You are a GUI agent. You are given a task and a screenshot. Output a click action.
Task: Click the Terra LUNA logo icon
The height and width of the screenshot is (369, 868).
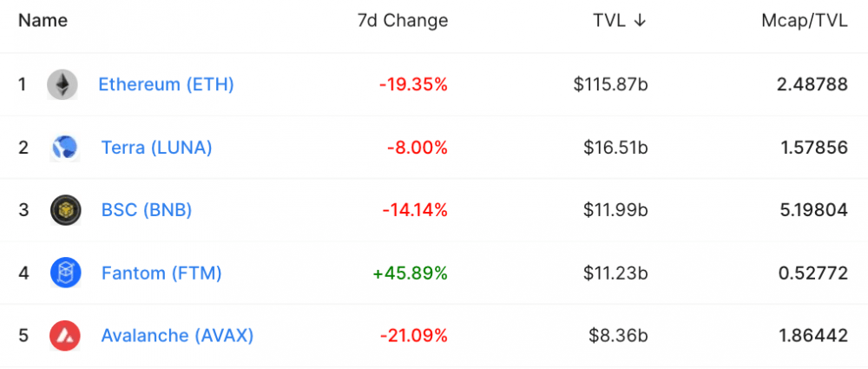coord(65,148)
